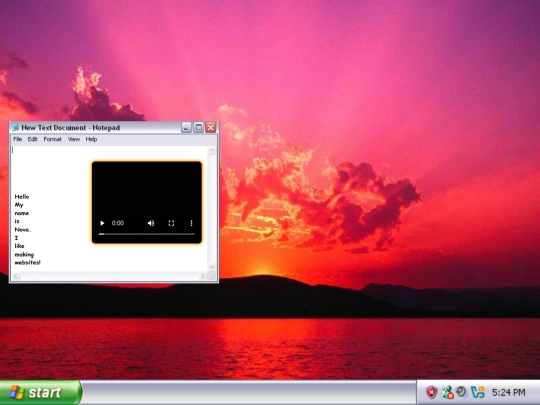Click the word "Neve." in the text

[23, 230]
